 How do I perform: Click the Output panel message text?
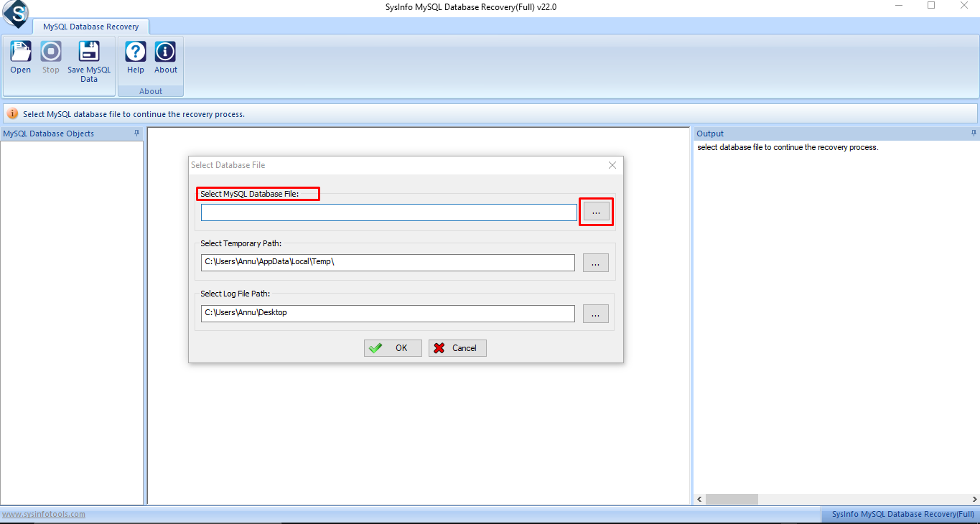tap(788, 147)
